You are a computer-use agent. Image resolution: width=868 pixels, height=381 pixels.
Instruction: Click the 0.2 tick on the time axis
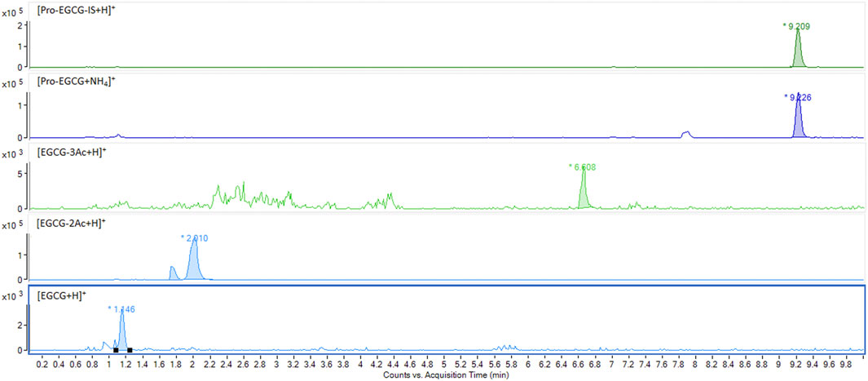click(42, 364)
